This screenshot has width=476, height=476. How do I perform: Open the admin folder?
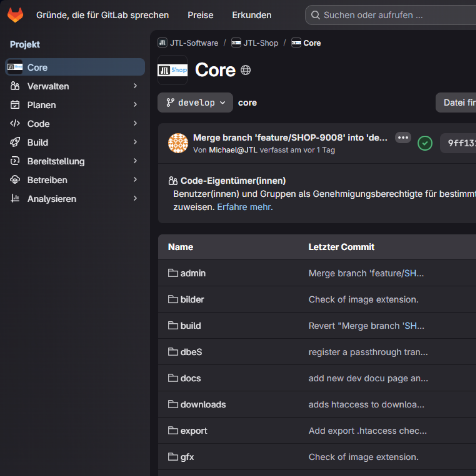[x=193, y=273]
